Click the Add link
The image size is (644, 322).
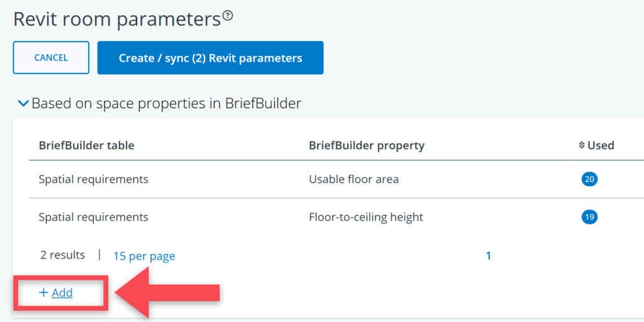point(62,292)
